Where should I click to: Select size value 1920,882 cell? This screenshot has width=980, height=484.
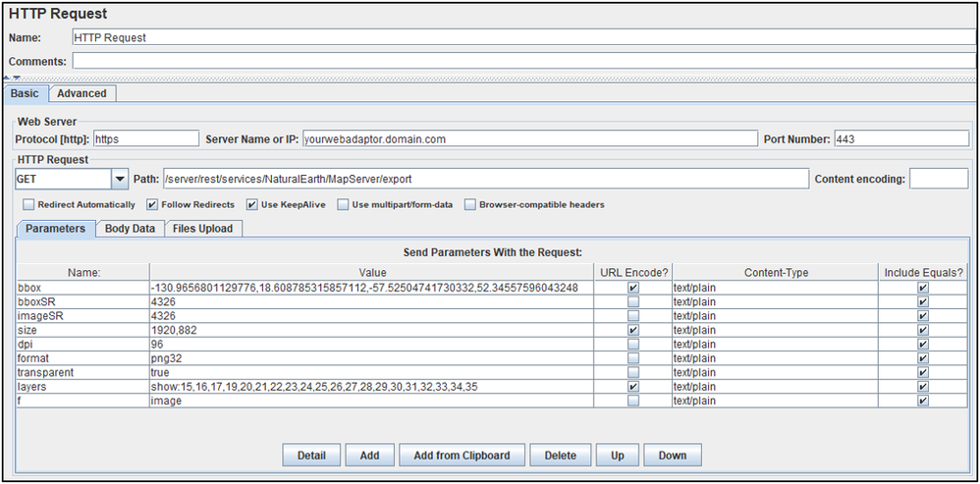[371, 330]
